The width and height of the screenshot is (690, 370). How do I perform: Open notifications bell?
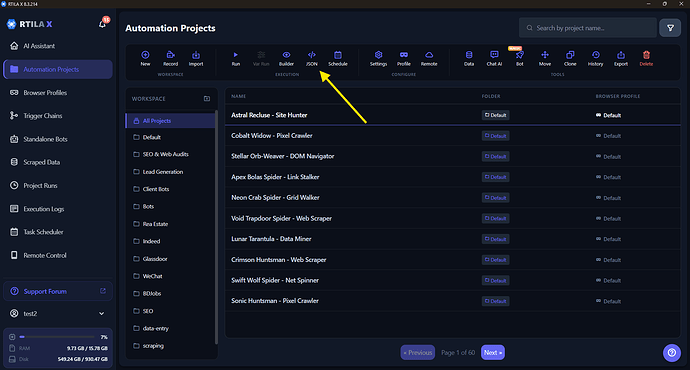click(x=103, y=24)
